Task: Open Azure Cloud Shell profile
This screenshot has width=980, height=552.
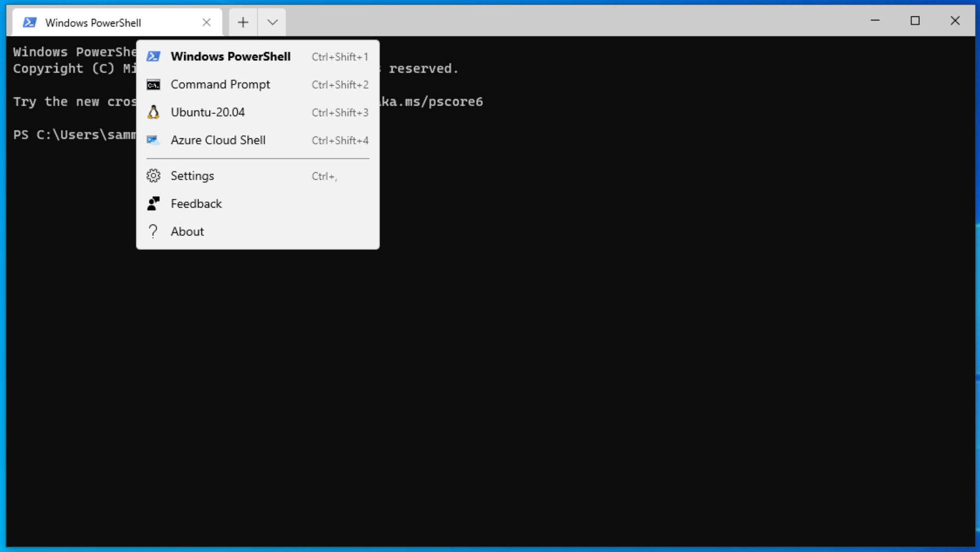Action: tap(258, 140)
